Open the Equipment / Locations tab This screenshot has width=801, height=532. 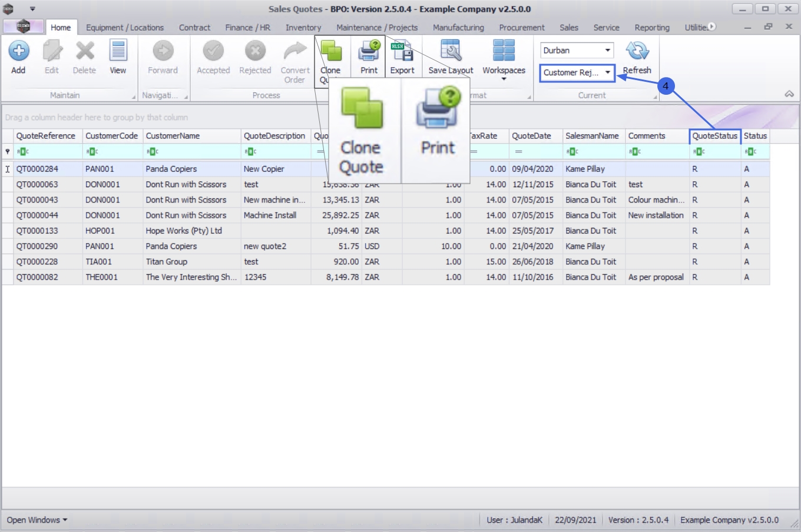[x=125, y=28]
